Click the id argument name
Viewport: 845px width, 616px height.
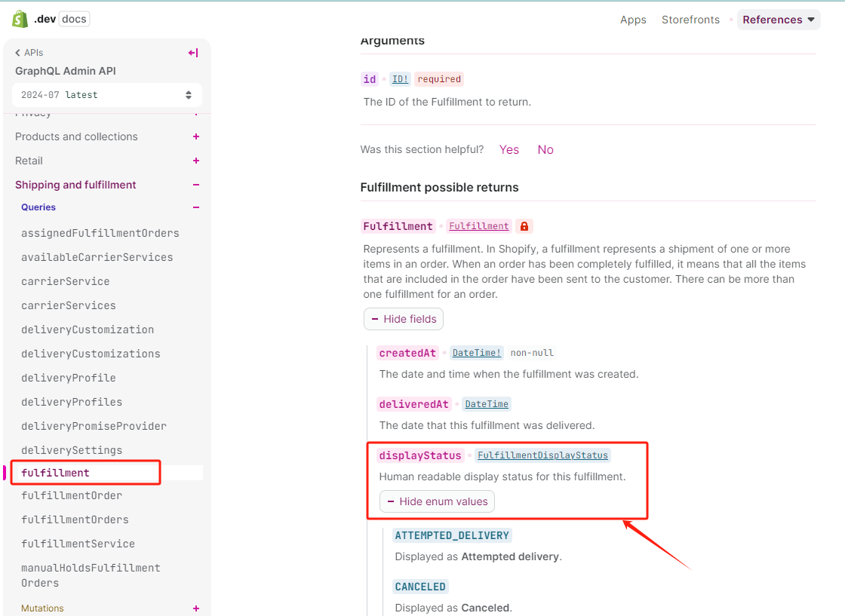click(x=369, y=79)
